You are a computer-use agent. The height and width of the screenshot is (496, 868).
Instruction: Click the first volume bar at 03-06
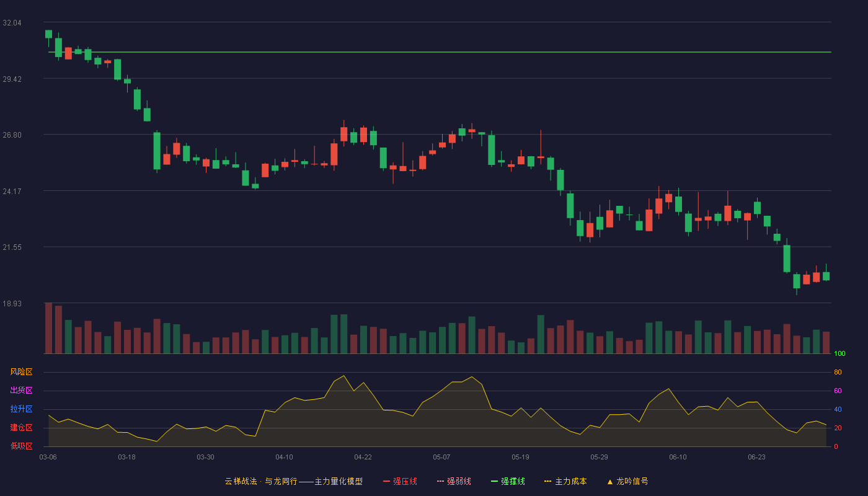coord(48,328)
